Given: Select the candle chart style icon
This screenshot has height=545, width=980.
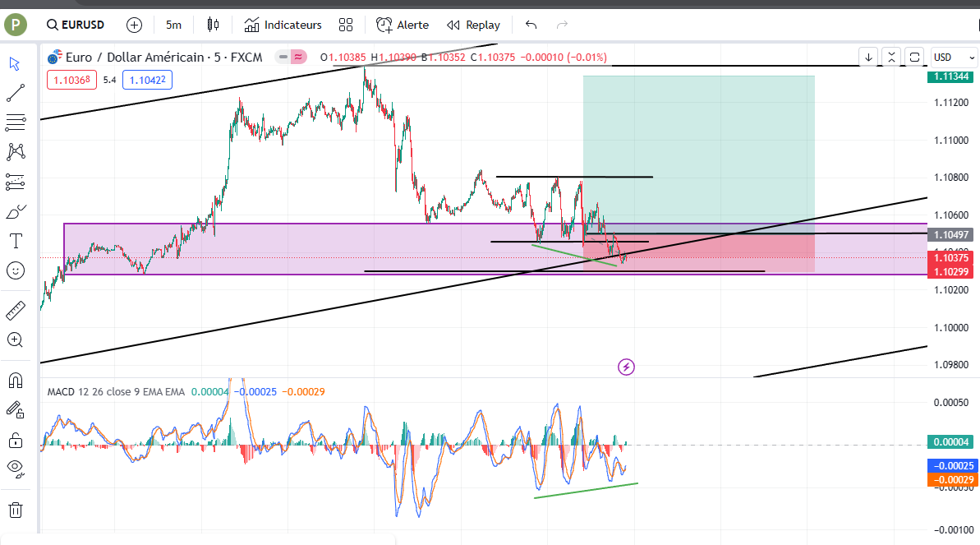Looking at the screenshot, I should 212,25.
